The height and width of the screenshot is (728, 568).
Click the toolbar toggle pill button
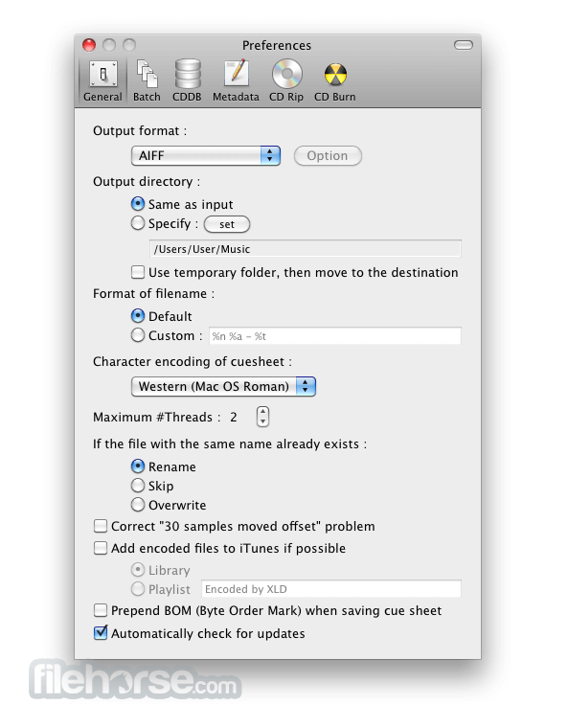tap(463, 45)
